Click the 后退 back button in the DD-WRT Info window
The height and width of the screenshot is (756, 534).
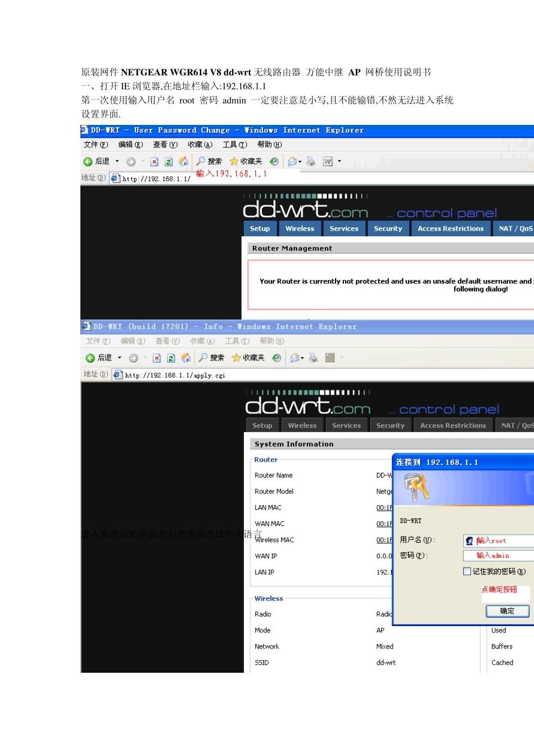point(99,358)
